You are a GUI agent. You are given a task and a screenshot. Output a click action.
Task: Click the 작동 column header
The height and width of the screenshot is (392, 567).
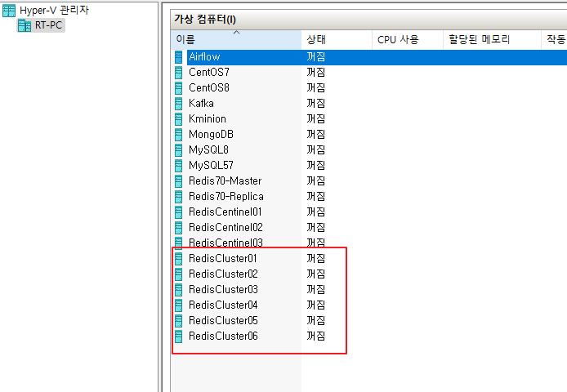tap(555, 39)
